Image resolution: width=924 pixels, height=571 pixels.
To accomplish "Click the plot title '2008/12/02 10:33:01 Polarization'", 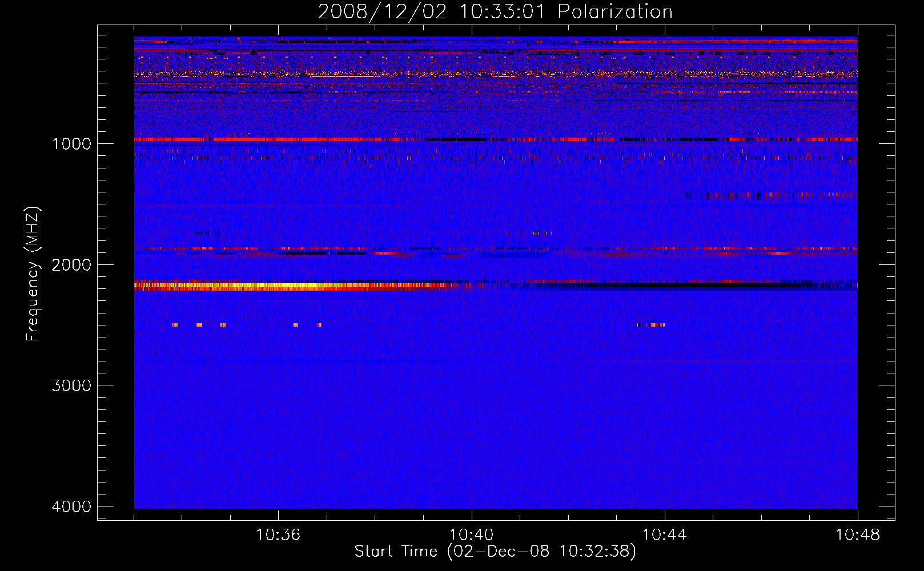I will pyautogui.click(x=495, y=11).
